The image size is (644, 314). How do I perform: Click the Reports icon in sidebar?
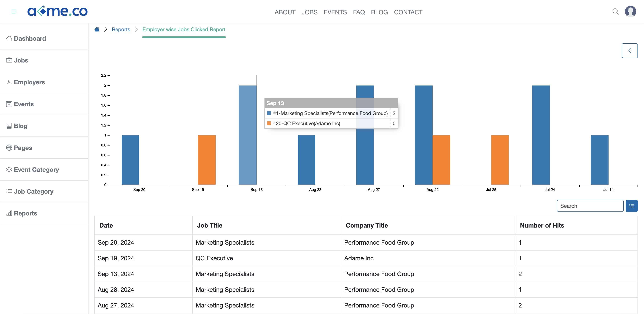pos(9,213)
